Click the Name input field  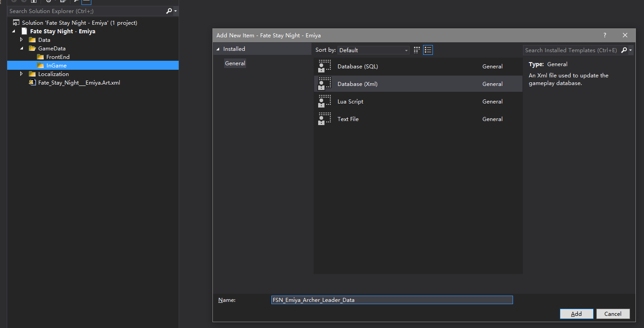tap(392, 300)
